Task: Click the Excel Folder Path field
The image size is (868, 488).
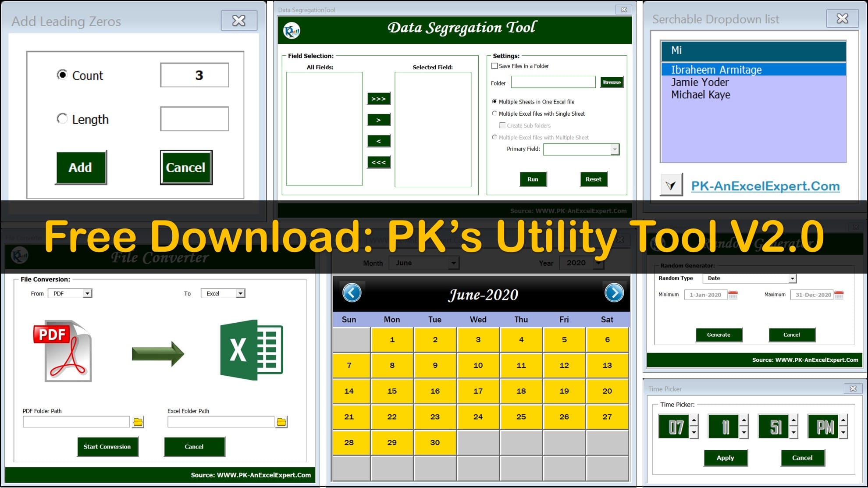Action: coord(221,422)
